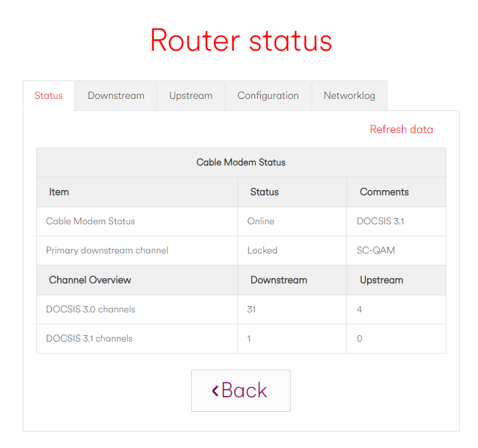Select the Cable Modem Status table title
Image resolution: width=478 pixels, height=448 pixels.
(241, 162)
